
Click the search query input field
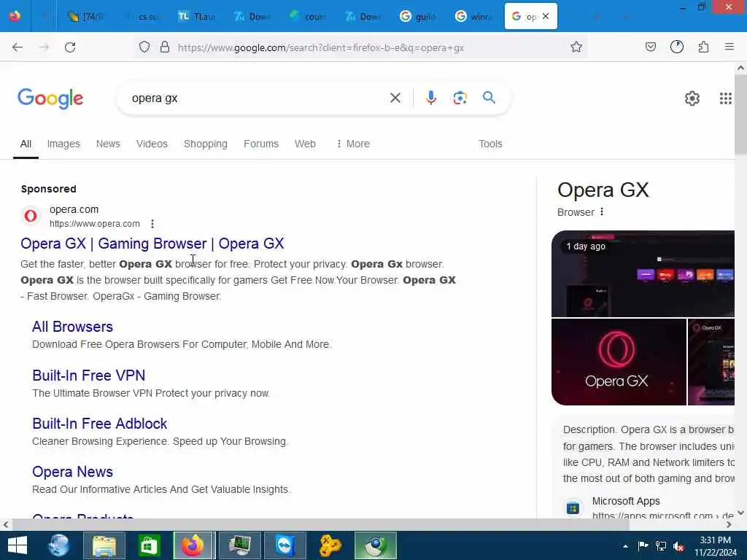click(x=258, y=98)
